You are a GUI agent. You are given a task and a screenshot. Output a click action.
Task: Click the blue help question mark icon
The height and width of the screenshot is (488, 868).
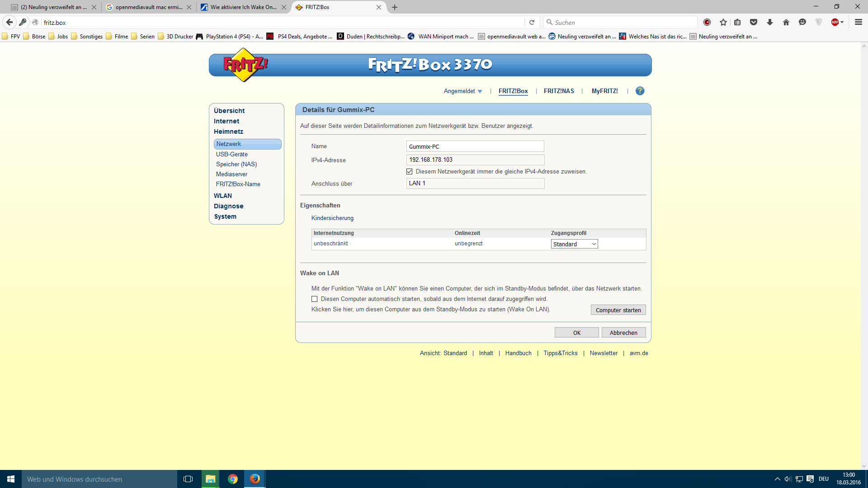(x=640, y=91)
